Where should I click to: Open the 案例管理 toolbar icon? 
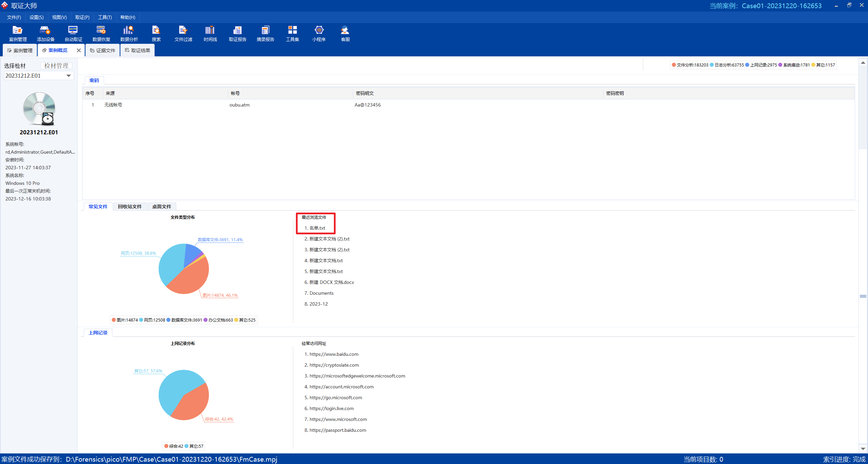click(18, 34)
